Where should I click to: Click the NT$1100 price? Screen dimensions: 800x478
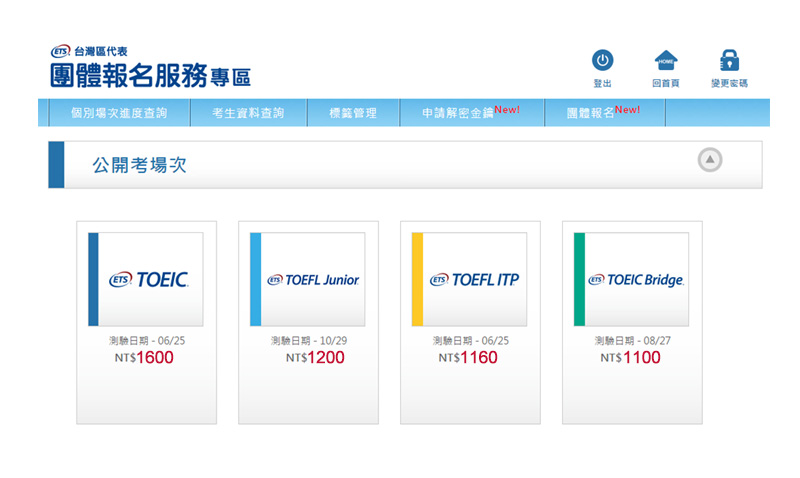tap(630, 358)
